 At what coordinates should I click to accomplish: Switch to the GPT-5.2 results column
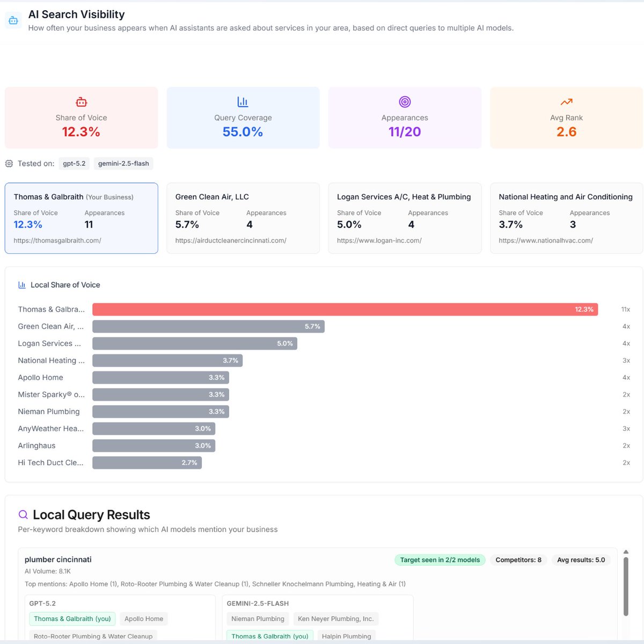click(43, 603)
